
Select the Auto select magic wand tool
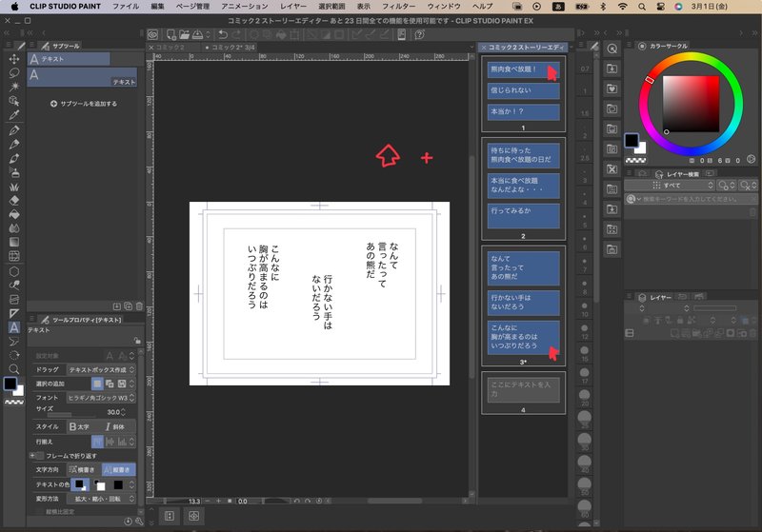(14, 87)
